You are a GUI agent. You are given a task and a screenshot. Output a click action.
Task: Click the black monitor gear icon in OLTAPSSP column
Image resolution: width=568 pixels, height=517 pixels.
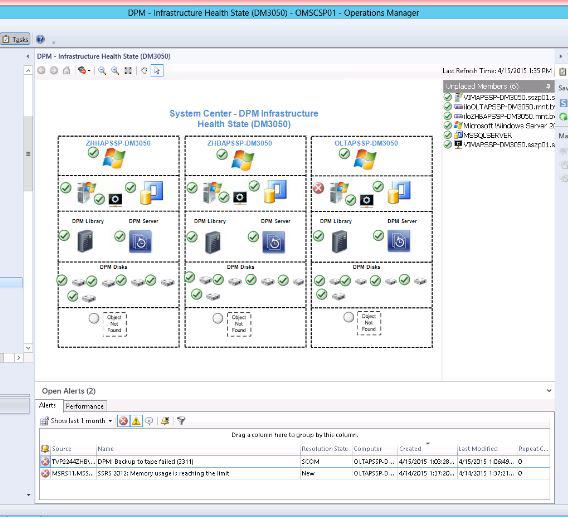point(366,201)
